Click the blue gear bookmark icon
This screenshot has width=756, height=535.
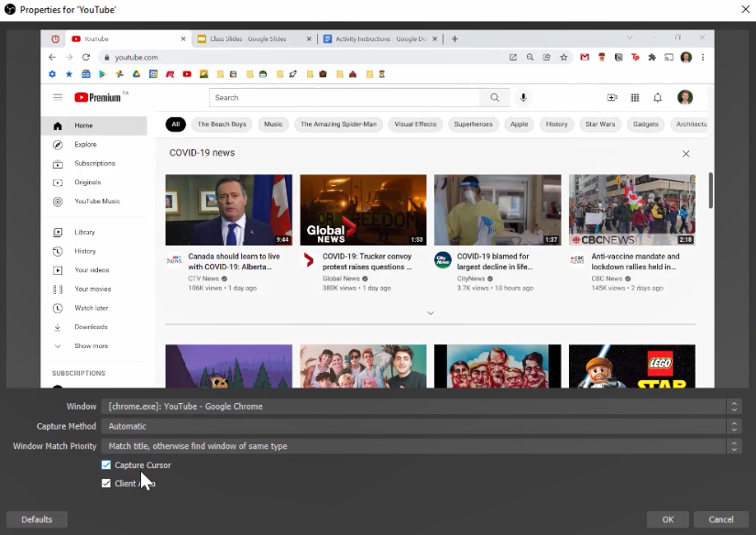[x=52, y=74]
